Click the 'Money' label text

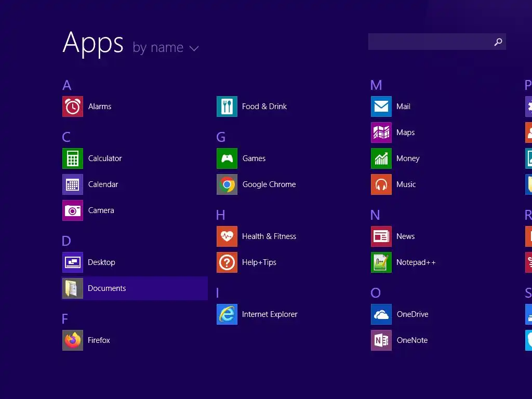pyautogui.click(x=408, y=159)
